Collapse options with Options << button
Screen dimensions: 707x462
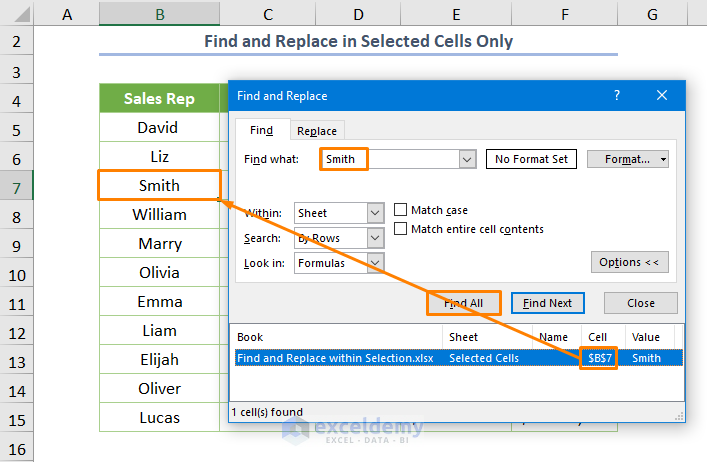tap(629, 262)
